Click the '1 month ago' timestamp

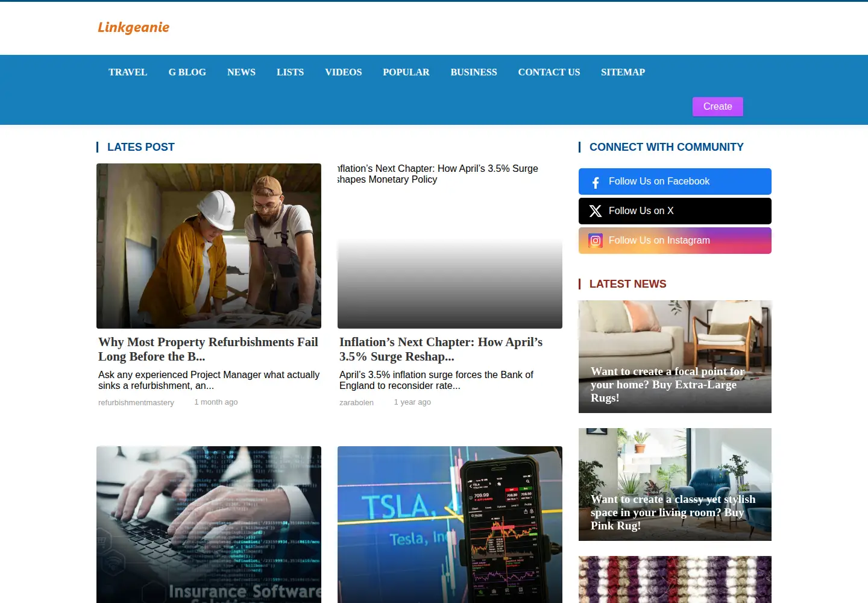216,402
